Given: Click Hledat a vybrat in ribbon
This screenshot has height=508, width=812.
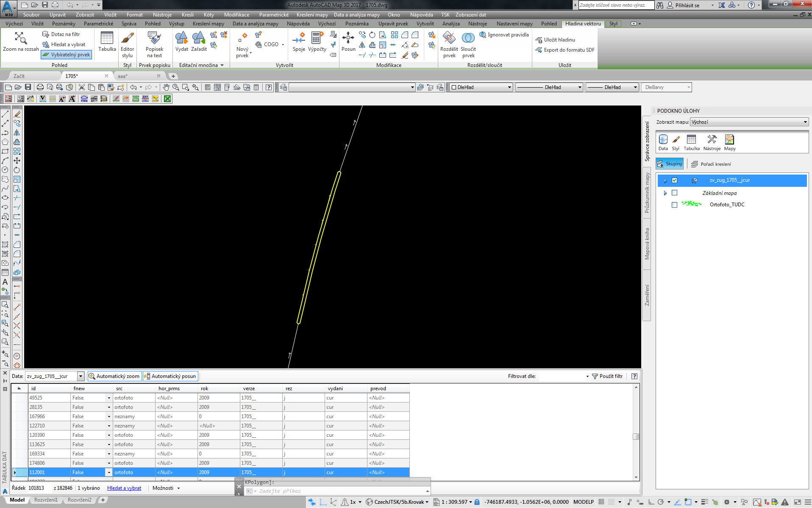Looking at the screenshot, I should [64, 44].
